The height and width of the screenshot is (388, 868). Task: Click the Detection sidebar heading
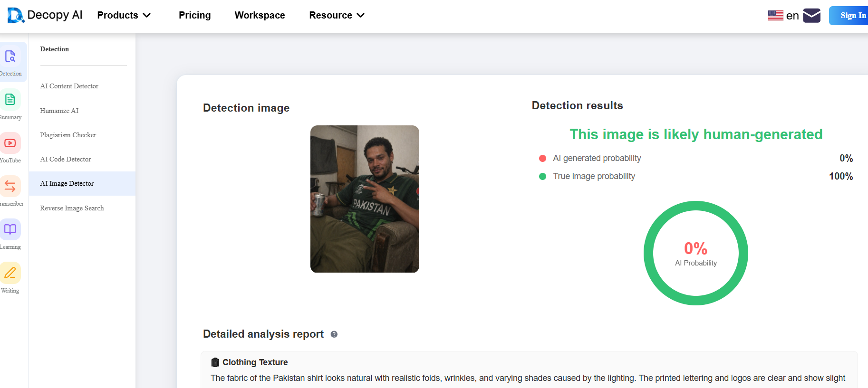coord(55,49)
